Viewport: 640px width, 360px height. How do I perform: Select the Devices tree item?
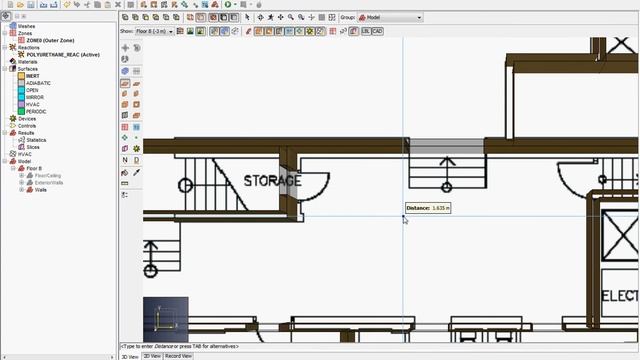coord(27,119)
